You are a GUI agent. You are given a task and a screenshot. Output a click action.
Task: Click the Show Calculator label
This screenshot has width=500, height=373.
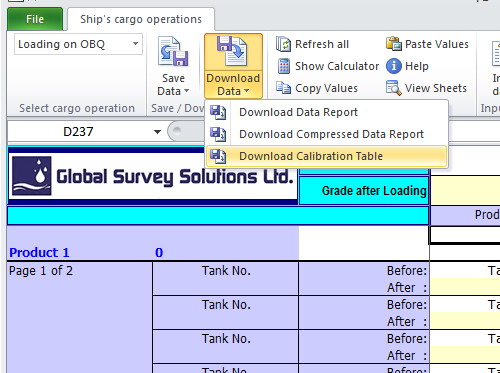coord(337,66)
